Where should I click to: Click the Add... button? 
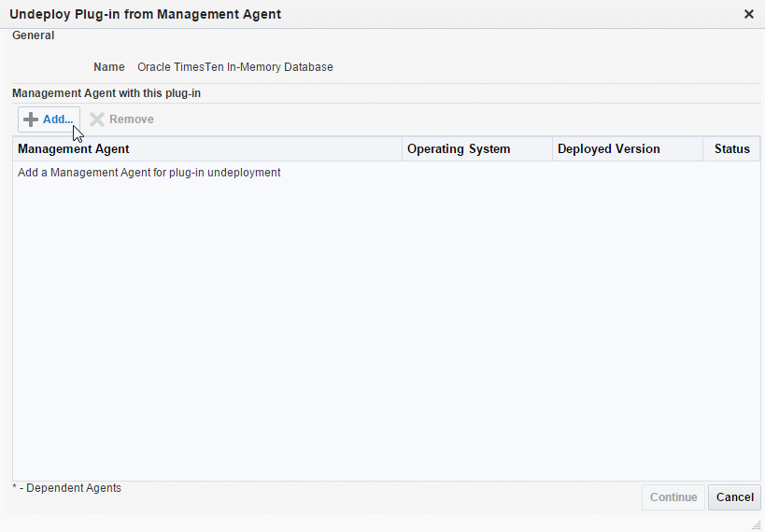tap(49, 119)
